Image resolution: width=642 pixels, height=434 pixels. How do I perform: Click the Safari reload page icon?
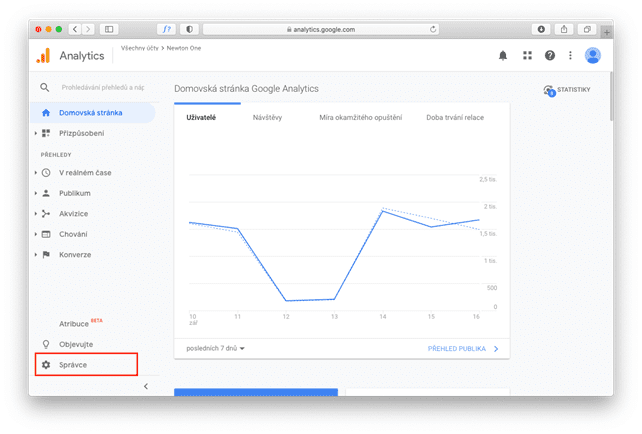(433, 29)
